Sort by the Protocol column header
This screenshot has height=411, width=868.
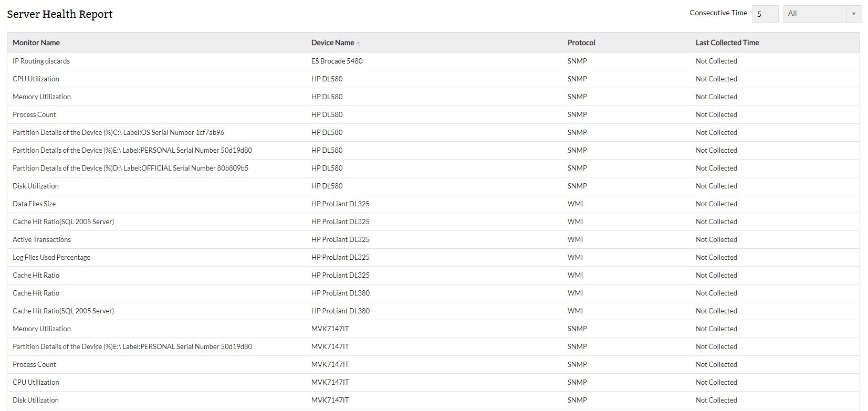coord(581,43)
